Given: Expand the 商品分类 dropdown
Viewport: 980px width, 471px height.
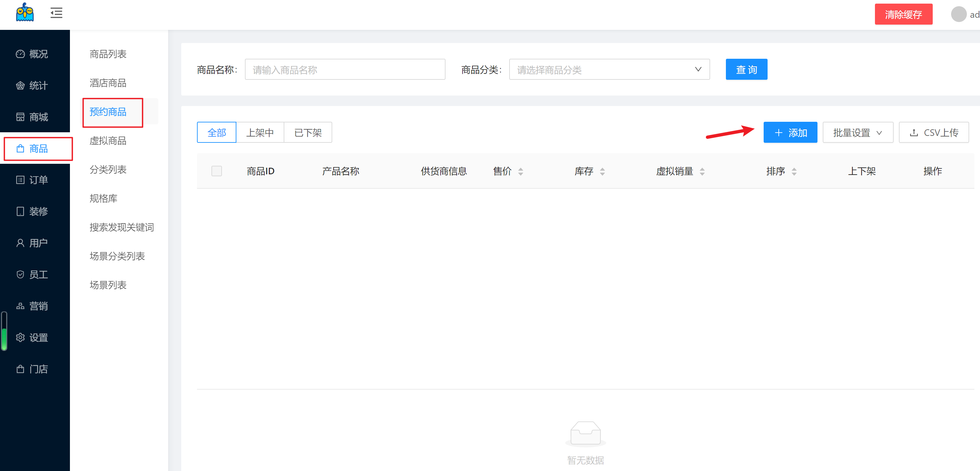Looking at the screenshot, I should pos(609,70).
